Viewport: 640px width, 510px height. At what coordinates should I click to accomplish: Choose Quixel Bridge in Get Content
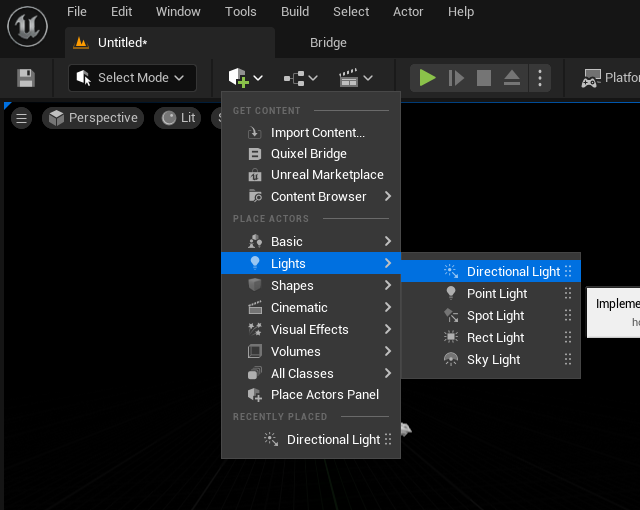coord(308,154)
